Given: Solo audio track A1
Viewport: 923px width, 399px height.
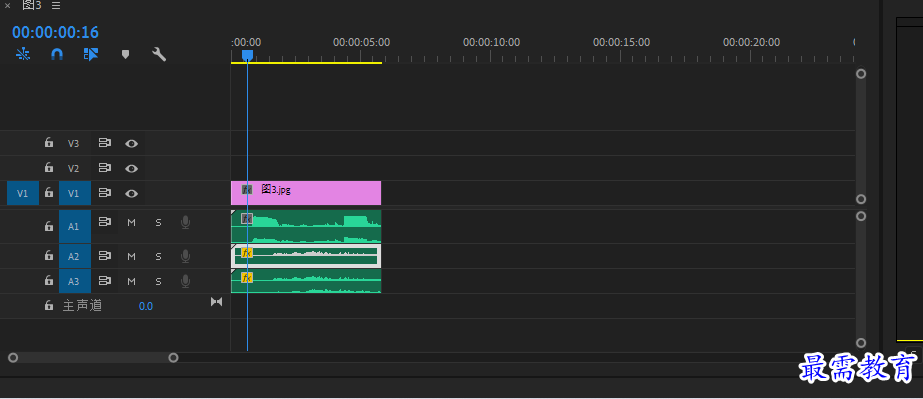Looking at the screenshot, I should pyautogui.click(x=158, y=222).
